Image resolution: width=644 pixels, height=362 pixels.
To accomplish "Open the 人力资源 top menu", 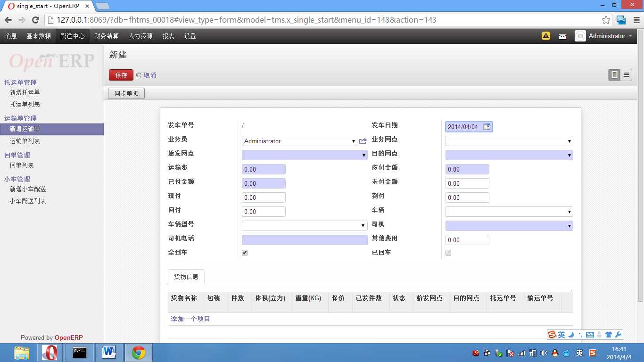I will click(x=140, y=36).
